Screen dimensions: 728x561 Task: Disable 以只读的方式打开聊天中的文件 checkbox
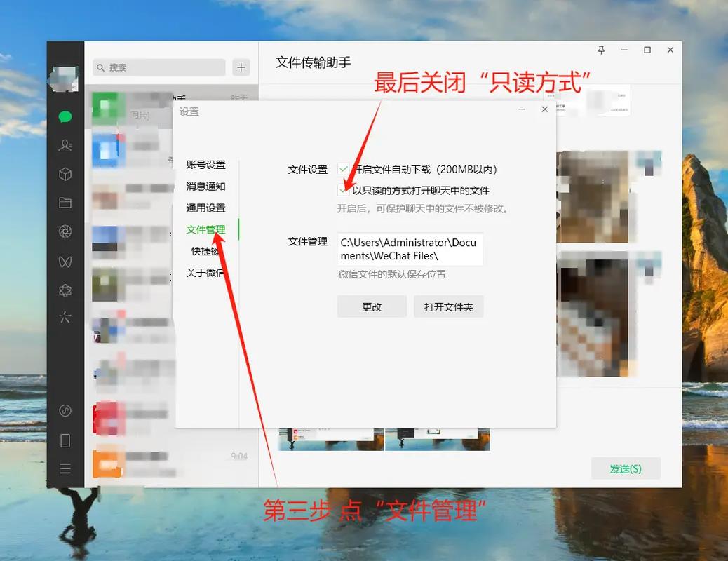344,189
